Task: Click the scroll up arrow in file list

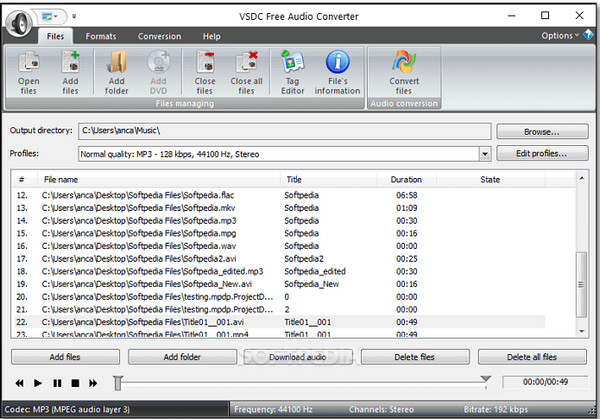Action: tap(582, 178)
